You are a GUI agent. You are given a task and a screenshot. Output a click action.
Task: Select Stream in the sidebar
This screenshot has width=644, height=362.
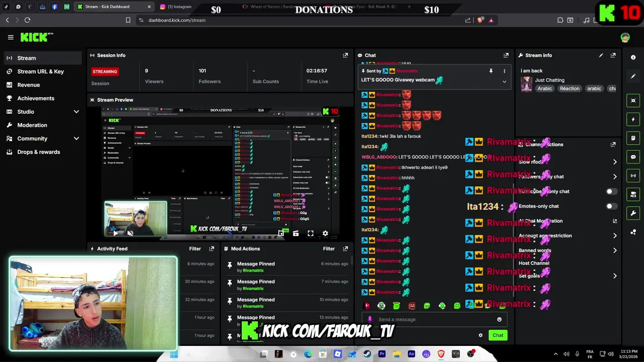[42, 58]
